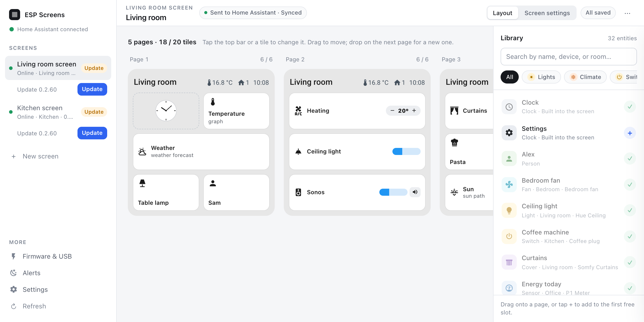Select the clock face tile on Page 1
Image resolution: width=644 pixels, height=322 pixels.
pyautogui.click(x=166, y=111)
